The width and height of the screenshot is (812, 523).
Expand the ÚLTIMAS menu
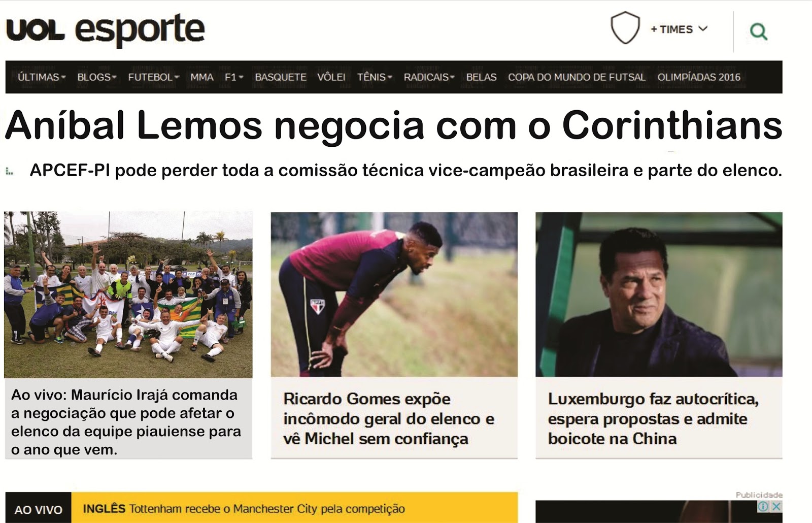pos(42,77)
